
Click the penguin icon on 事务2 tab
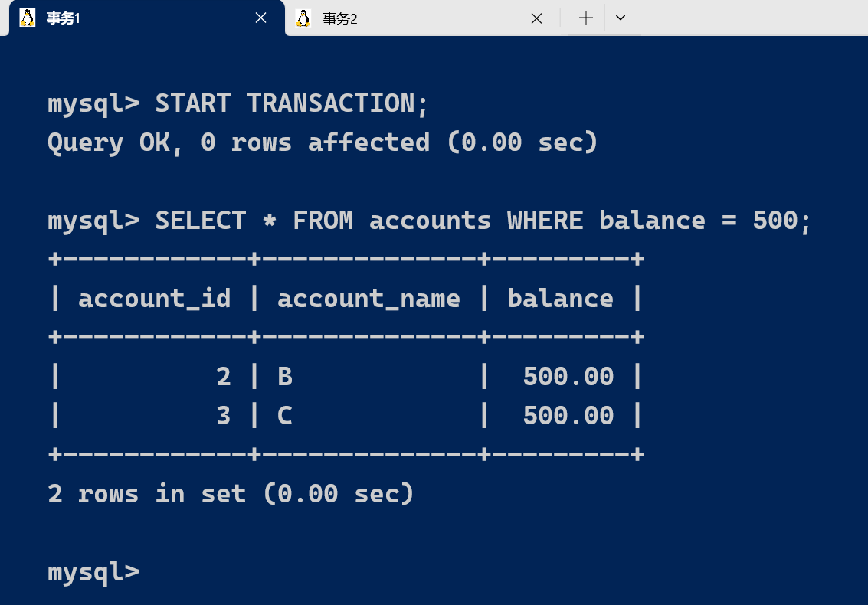pos(303,18)
